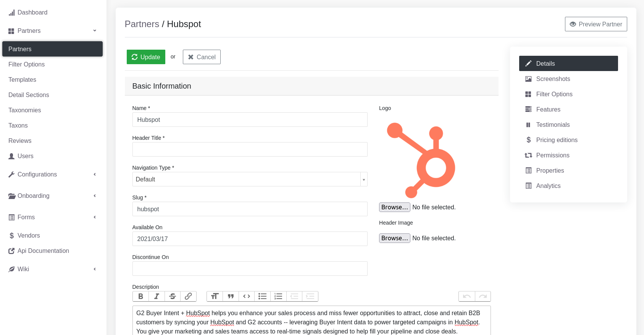The width and height of the screenshot is (644, 335).
Task: Click the heading text size icon
Action: click(215, 296)
